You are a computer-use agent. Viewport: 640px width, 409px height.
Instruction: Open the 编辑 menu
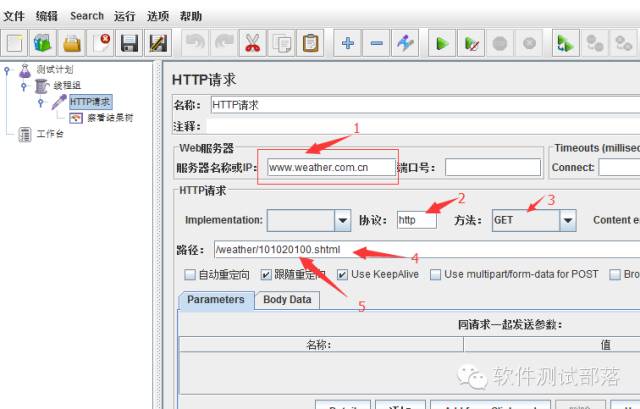click(x=47, y=16)
